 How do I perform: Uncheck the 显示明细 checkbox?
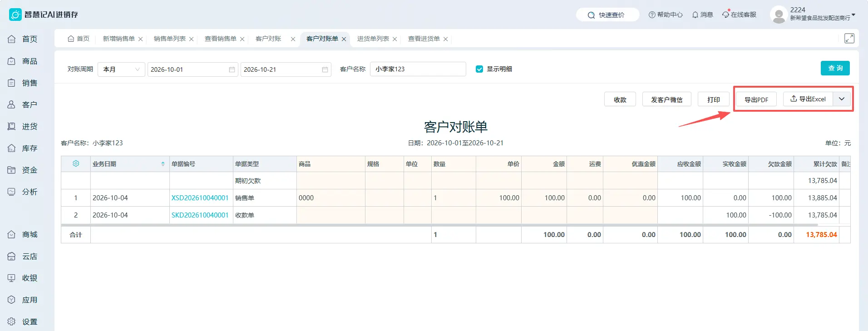[x=479, y=69]
